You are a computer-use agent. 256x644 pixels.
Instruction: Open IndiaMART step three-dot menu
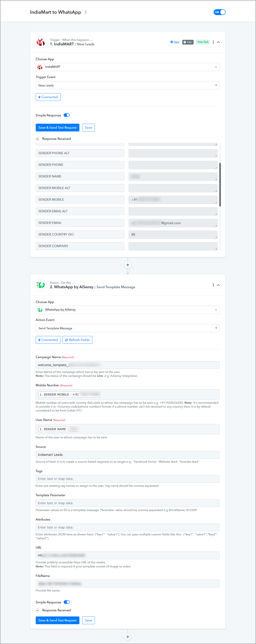tap(213, 42)
